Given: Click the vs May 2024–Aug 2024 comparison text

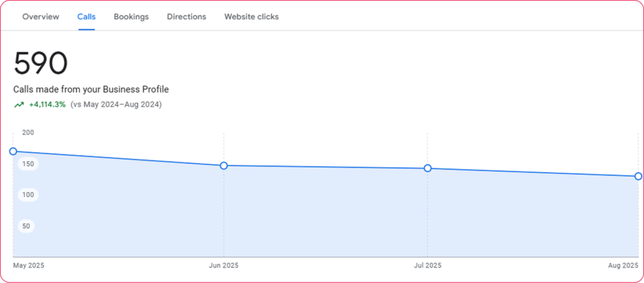Looking at the screenshot, I should point(116,105).
